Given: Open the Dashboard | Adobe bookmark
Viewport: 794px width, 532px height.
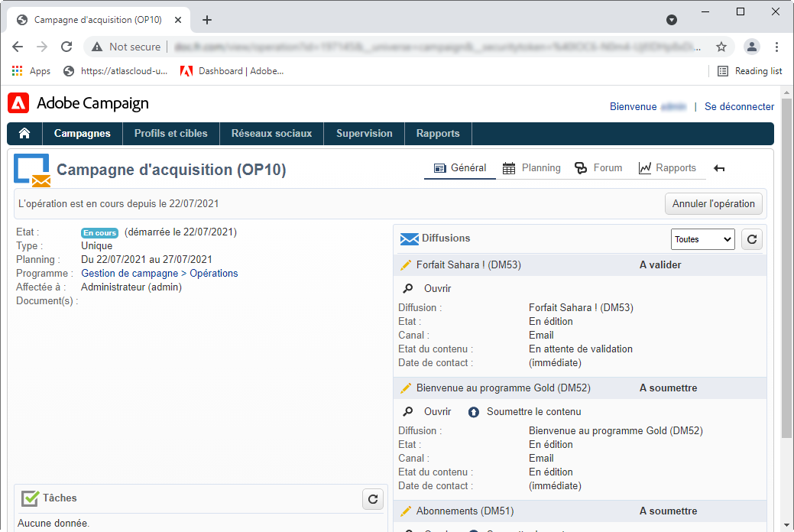Looking at the screenshot, I should click(x=232, y=71).
